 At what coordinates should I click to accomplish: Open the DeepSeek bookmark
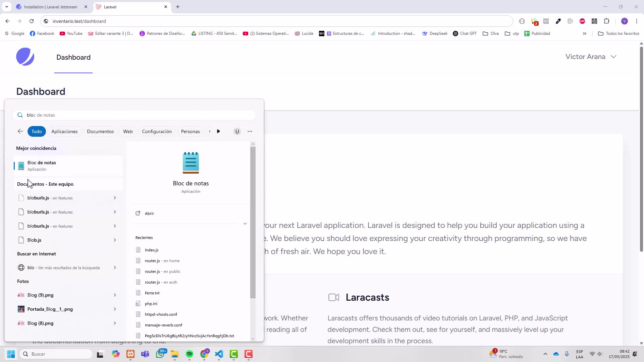(435, 34)
